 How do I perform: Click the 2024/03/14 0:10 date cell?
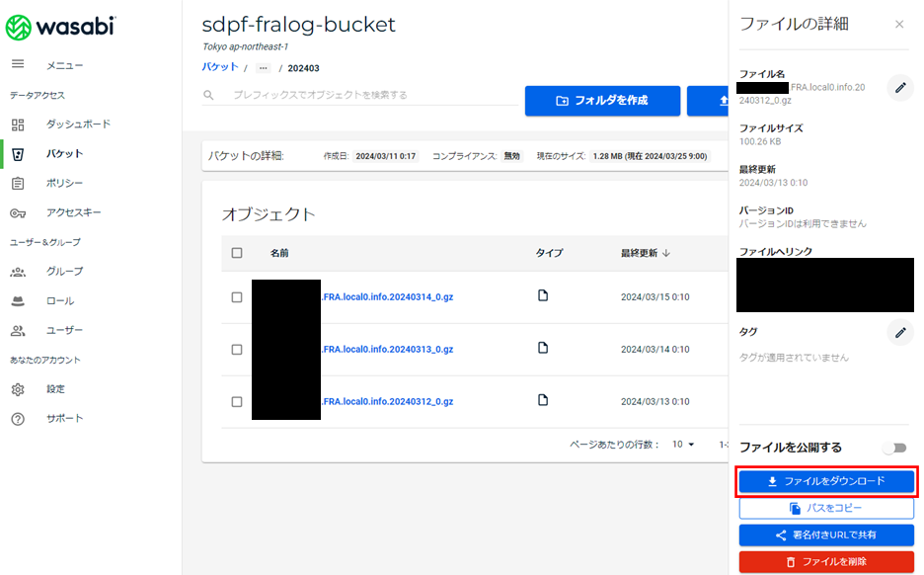(x=654, y=350)
